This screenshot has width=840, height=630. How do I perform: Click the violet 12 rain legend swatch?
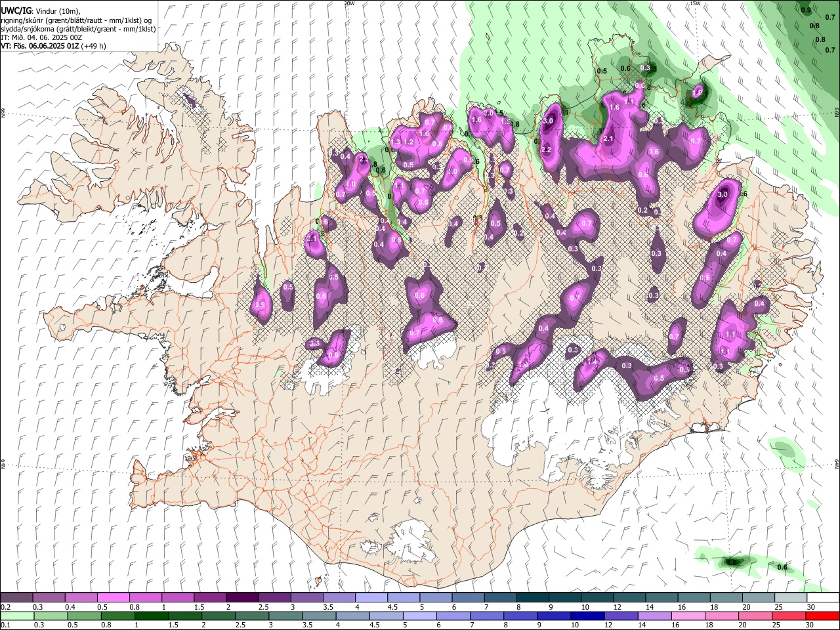coord(621,616)
